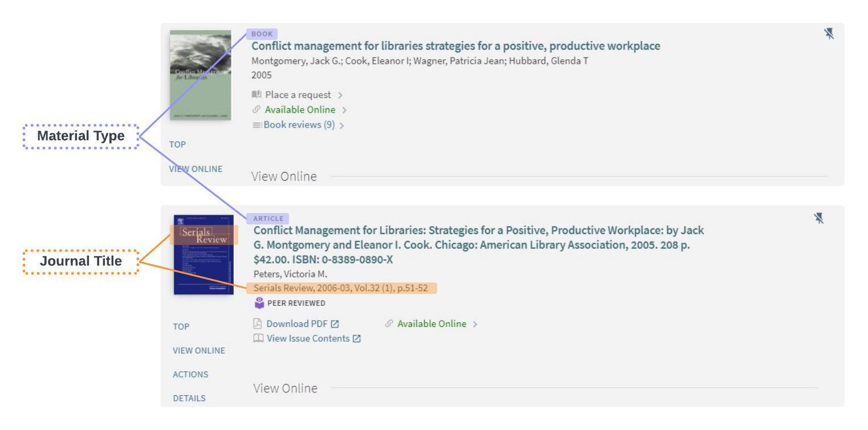Open the book cover thumbnail
The image size is (868, 430).
(x=201, y=75)
